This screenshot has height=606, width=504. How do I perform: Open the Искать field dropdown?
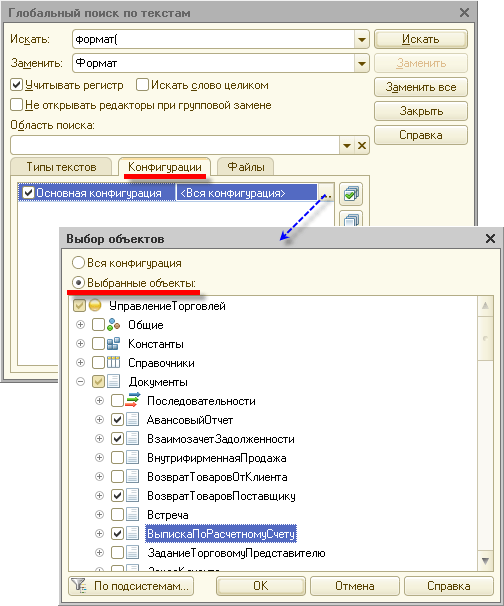[x=362, y=39]
